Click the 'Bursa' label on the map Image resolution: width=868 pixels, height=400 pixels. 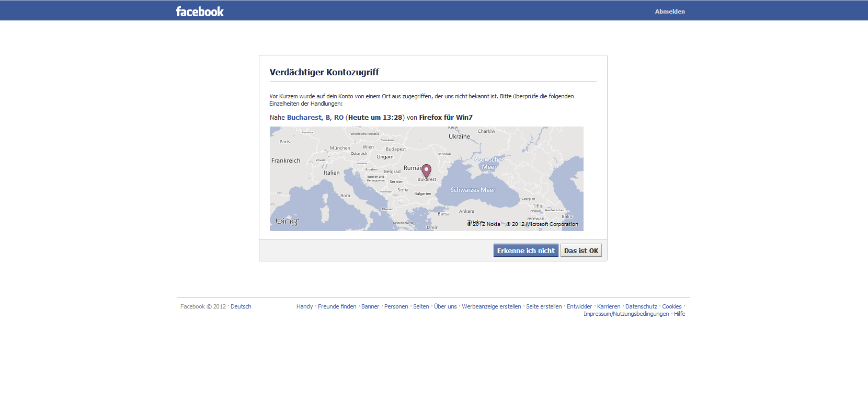443,214
